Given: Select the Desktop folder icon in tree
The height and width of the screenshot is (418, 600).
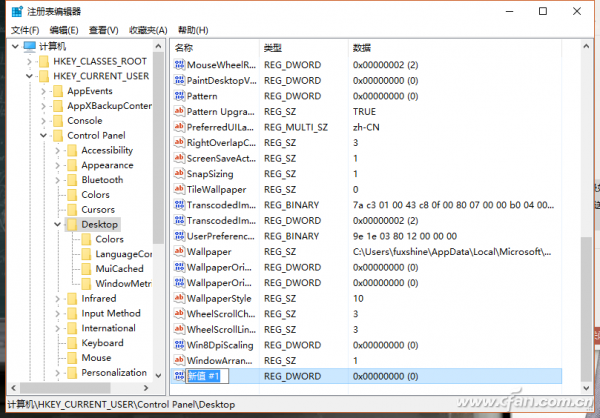Looking at the screenshot, I should [72, 225].
